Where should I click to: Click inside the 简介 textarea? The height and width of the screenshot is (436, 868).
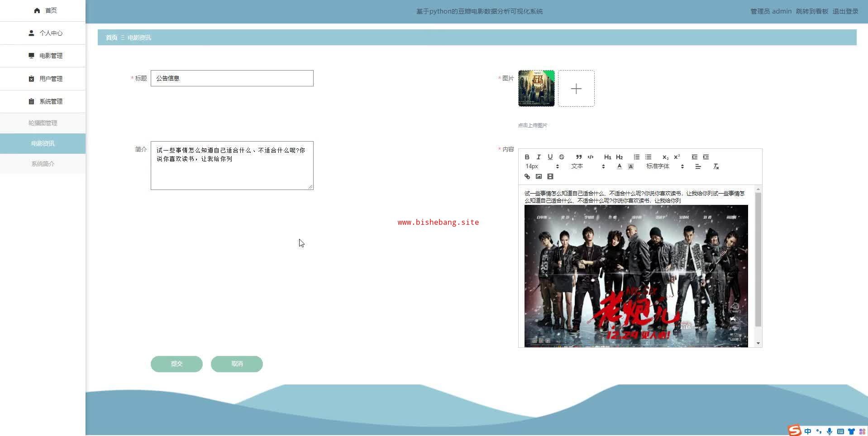coord(232,166)
